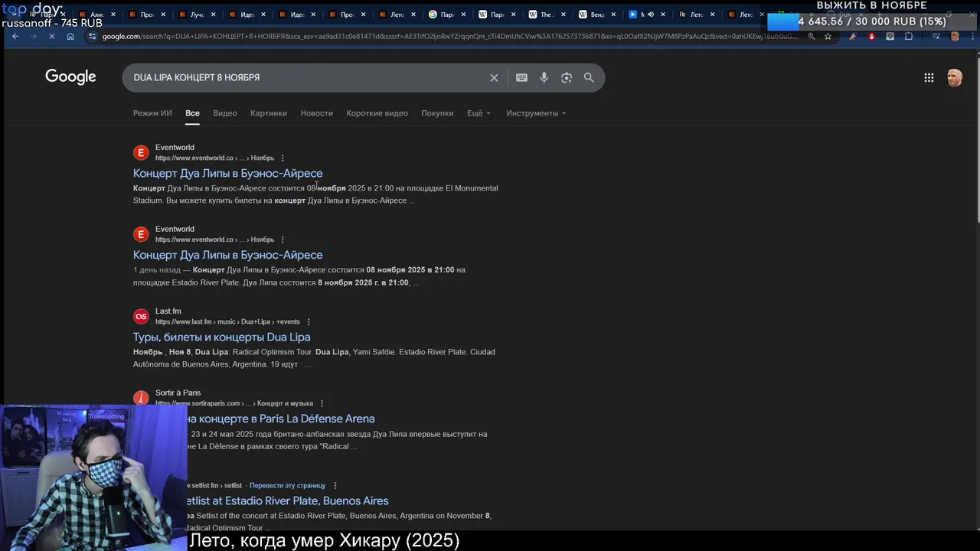980x551 pixels.
Task: Open the browser home page icon
Action: click(70, 36)
